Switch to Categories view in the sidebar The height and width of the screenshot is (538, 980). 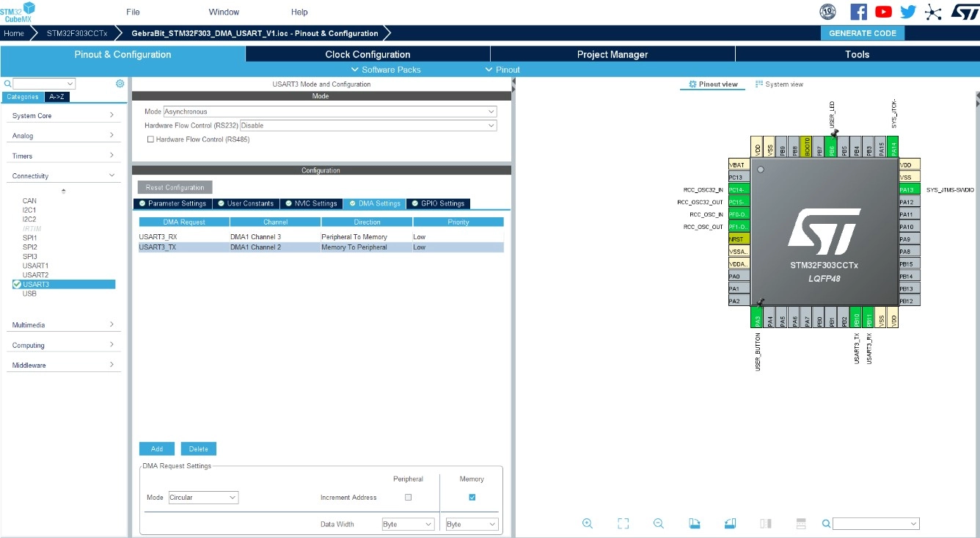[23, 97]
